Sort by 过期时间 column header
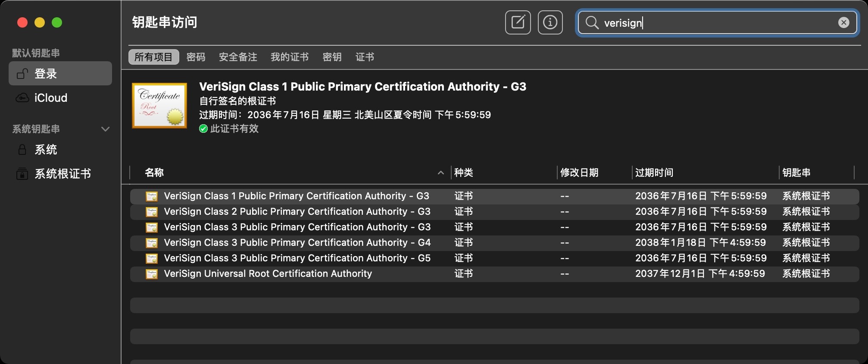This screenshot has height=364, width=868. point(654,173)
